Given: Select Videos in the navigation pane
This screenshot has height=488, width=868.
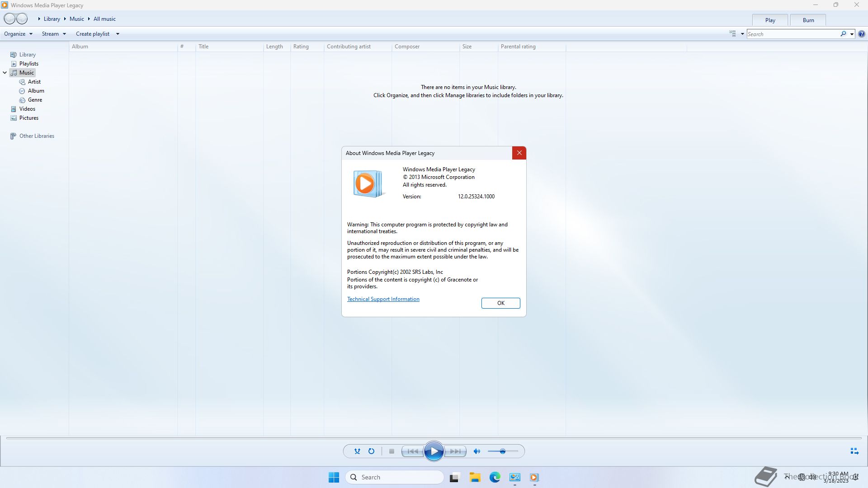Looking at the screenshot, I should click(27, 109).
